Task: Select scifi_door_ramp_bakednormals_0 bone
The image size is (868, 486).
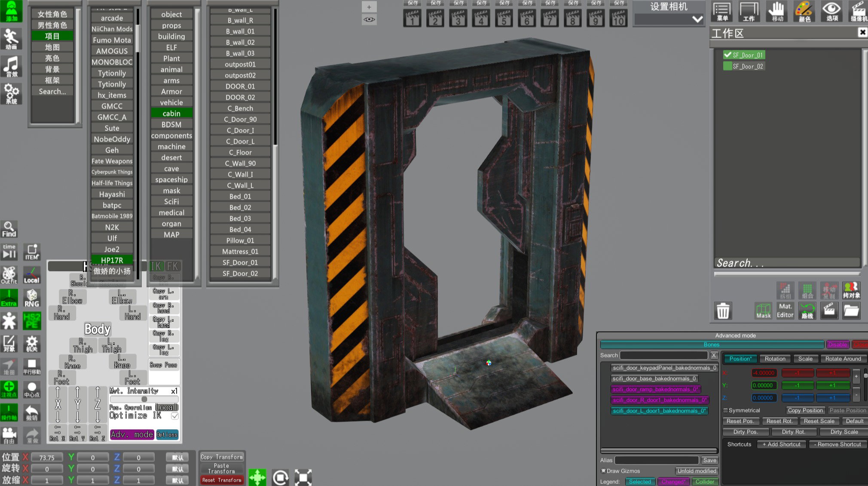Action: 656,389
